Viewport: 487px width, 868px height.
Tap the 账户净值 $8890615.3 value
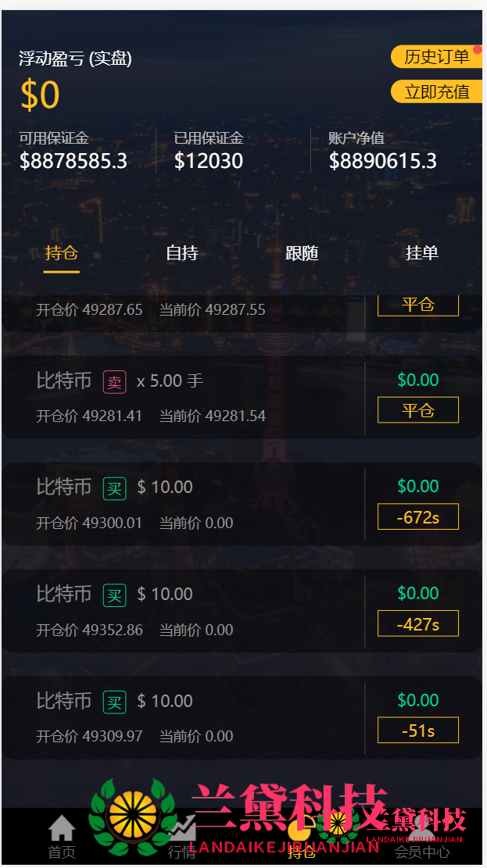point(382,161)
